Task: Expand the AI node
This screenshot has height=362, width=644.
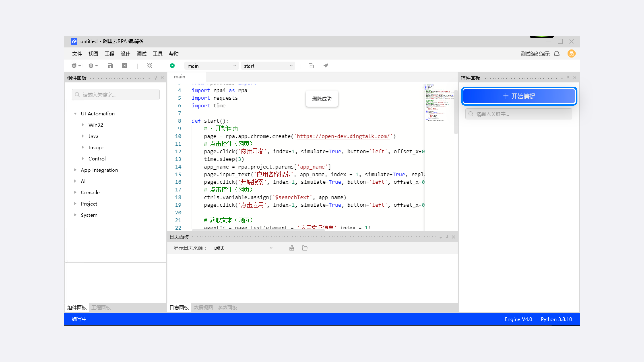Action: [75, 181]
